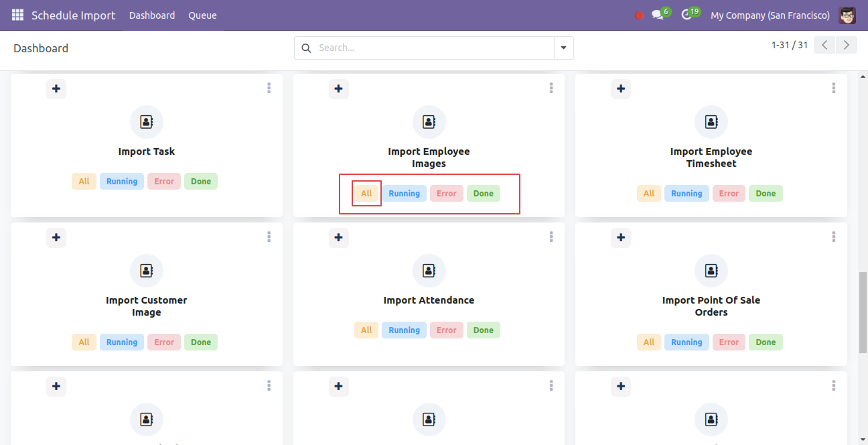Click Error on Import Task

(164, 182)
